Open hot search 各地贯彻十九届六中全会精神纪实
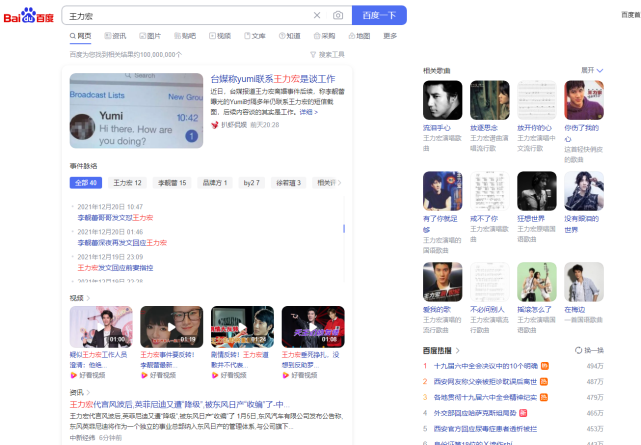 coord(485,397)
